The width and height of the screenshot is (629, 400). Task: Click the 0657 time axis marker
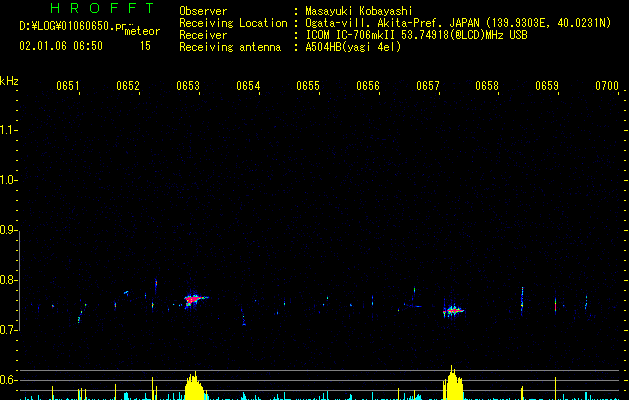pos(428,86)
